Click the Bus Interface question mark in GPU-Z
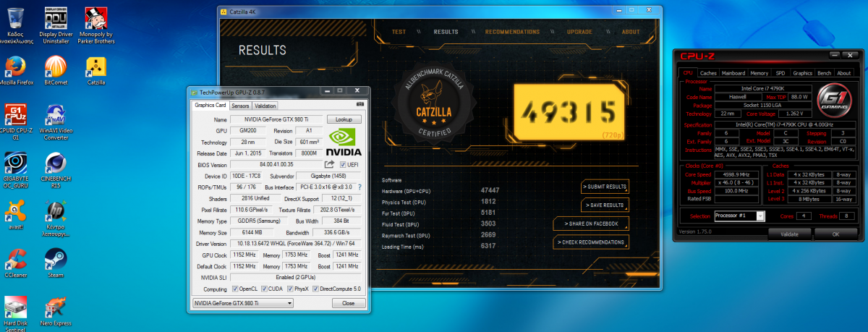This screenshot has width=868, height=332. pos(359,187)
